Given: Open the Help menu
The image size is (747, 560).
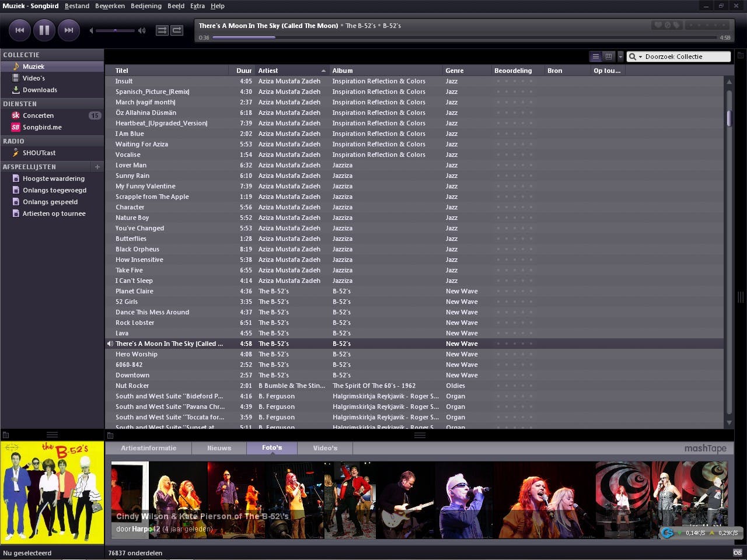Looking at the screenshot, I should tap(218, 6).
